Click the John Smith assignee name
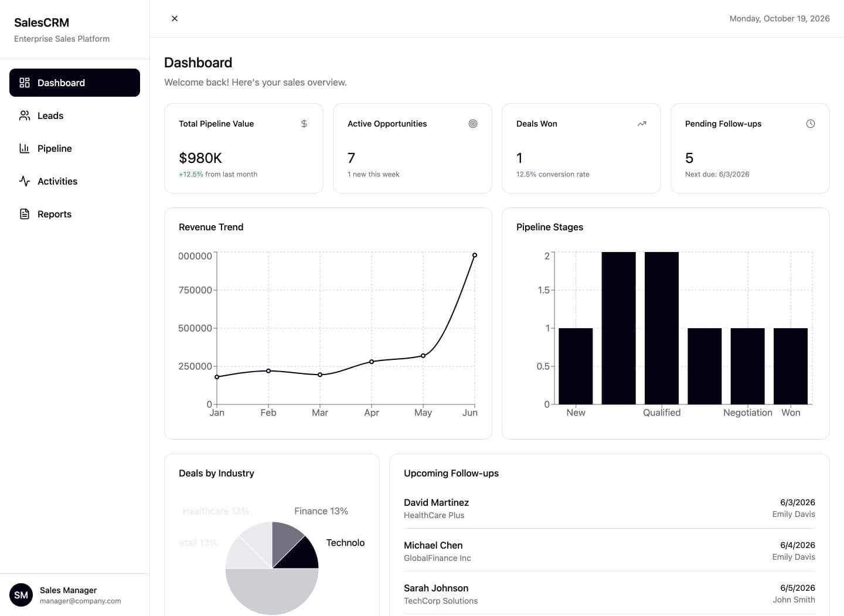Viewport: 844px width, 616px height. (794, 600)
